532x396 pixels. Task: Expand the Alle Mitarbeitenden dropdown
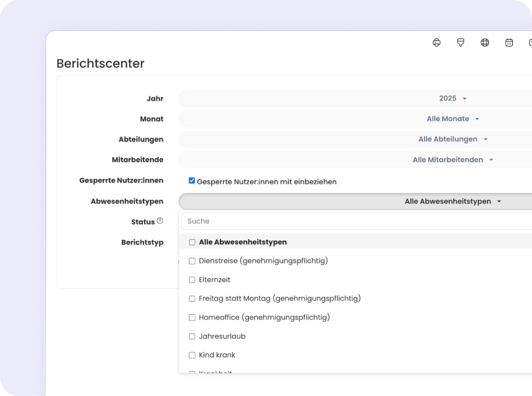453,160
